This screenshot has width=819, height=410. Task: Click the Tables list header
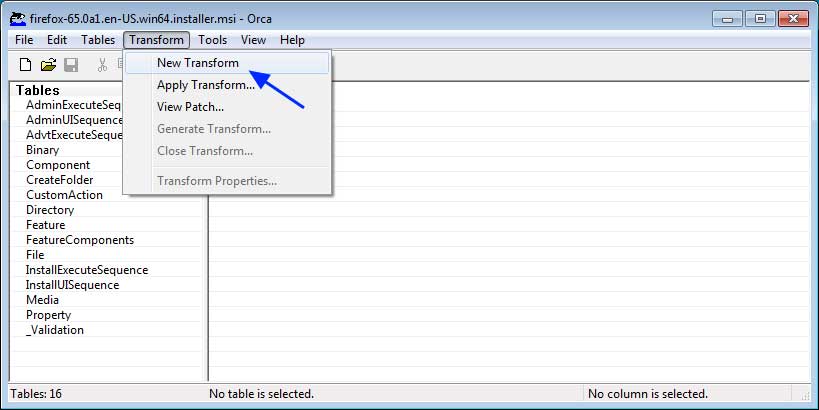(x=38, y=90)
